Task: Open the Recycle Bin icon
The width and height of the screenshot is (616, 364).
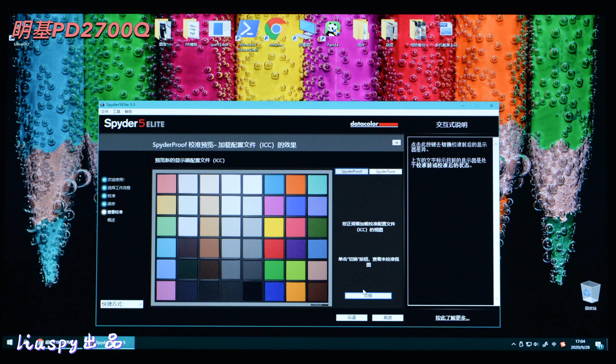Action: click(590, 292)
